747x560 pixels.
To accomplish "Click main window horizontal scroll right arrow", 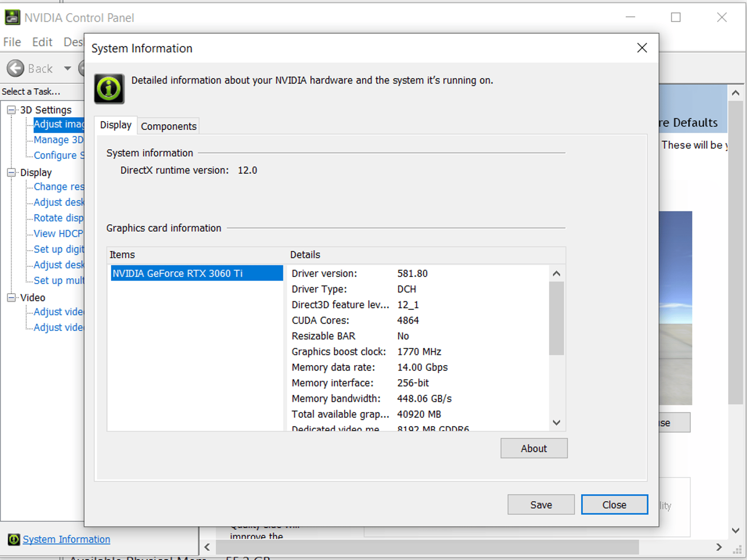I will click(719, 547).
